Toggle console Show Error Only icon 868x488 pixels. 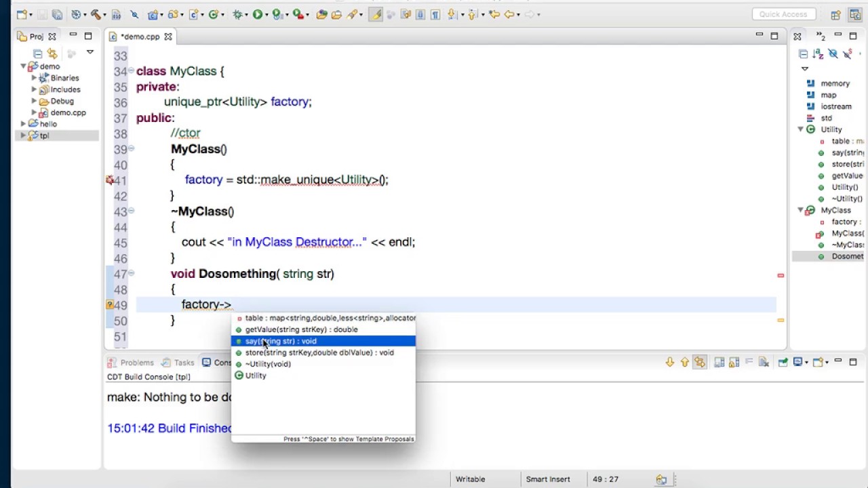(x=700, y=363)
